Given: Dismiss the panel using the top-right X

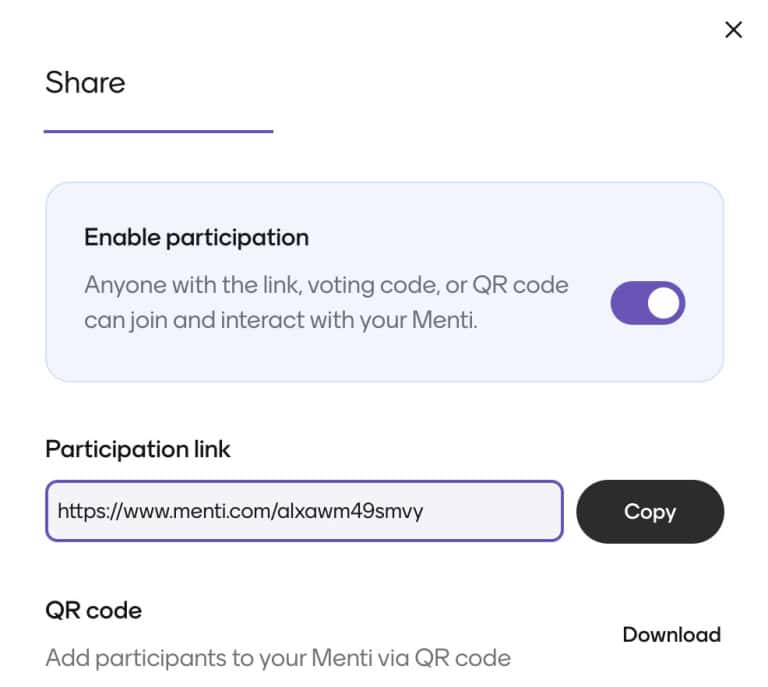Looking at the screenshot, I should [x=733, y=30].
